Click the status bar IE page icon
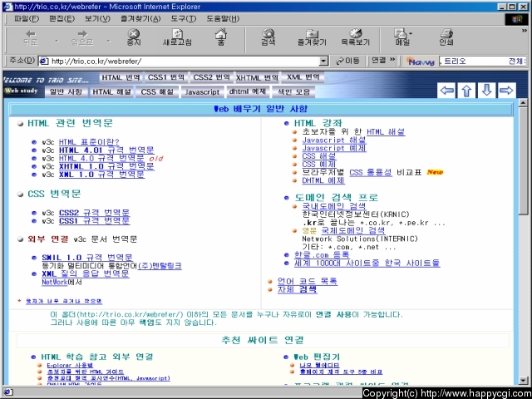Screen dimensions: 532x399 [x=8, y=392]
